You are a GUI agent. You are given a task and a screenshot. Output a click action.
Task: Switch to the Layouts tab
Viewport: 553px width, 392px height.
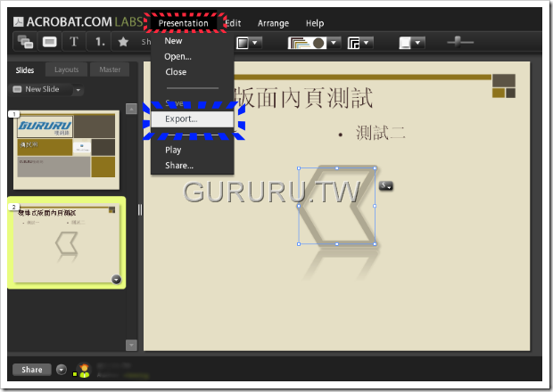pos(66,69)
